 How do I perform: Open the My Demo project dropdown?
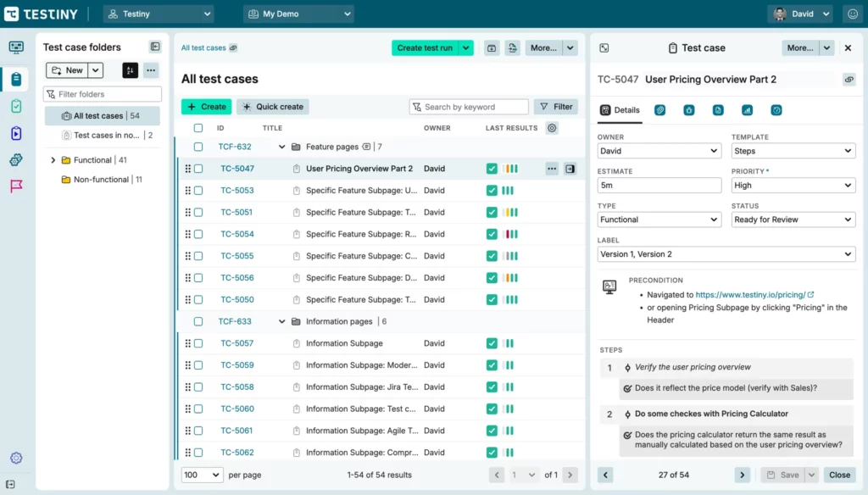(299, 14)
